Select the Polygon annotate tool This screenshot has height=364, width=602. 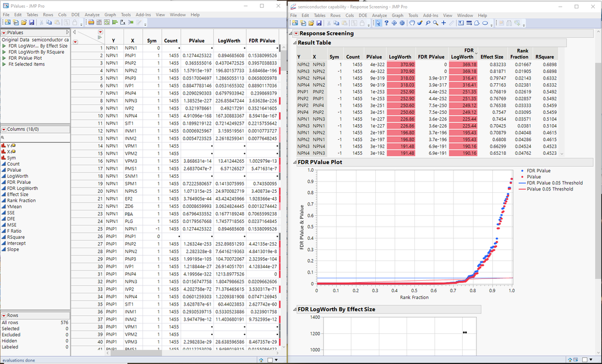point(477,23)
